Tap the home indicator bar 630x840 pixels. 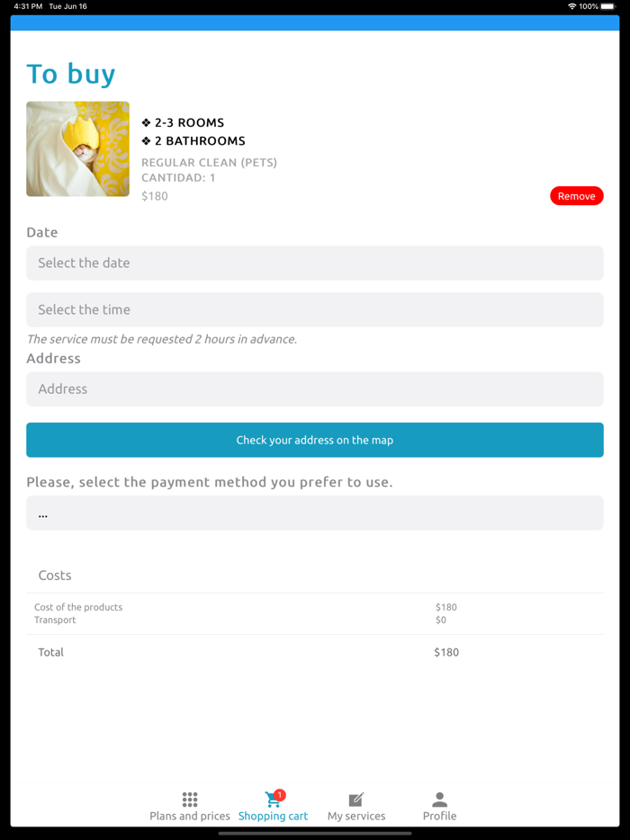click(x=315, y=833)
